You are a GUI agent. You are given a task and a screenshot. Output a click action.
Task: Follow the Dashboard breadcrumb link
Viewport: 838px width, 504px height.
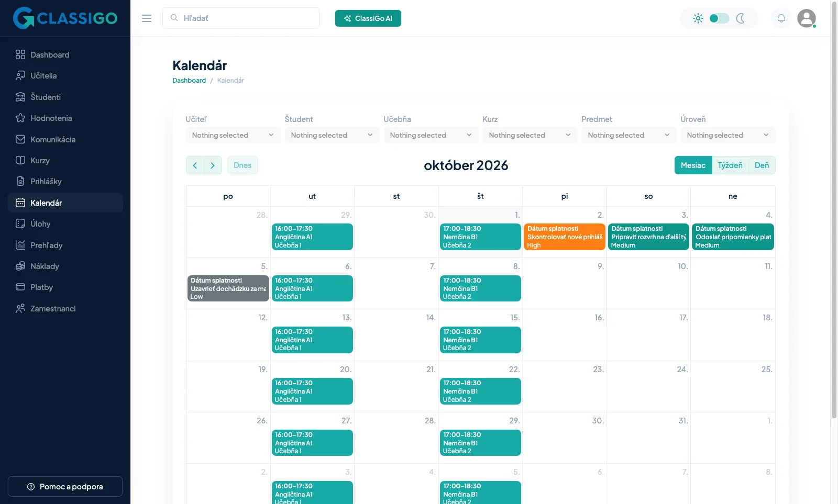point(189,81)
